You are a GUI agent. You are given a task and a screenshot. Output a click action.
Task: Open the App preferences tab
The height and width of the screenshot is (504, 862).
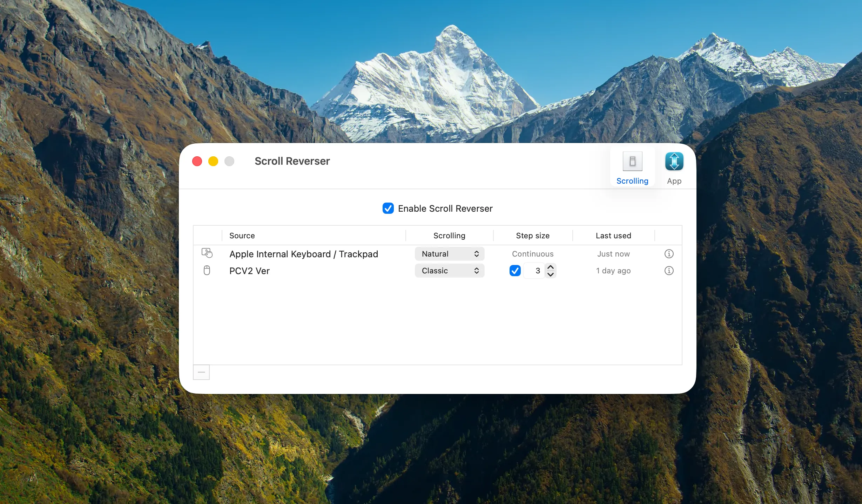[674, 168]
